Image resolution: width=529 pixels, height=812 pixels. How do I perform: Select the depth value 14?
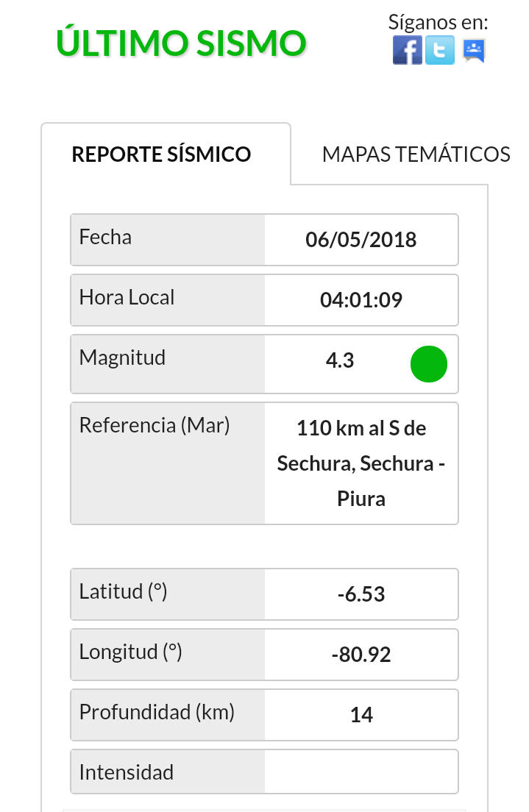[361, 715]
